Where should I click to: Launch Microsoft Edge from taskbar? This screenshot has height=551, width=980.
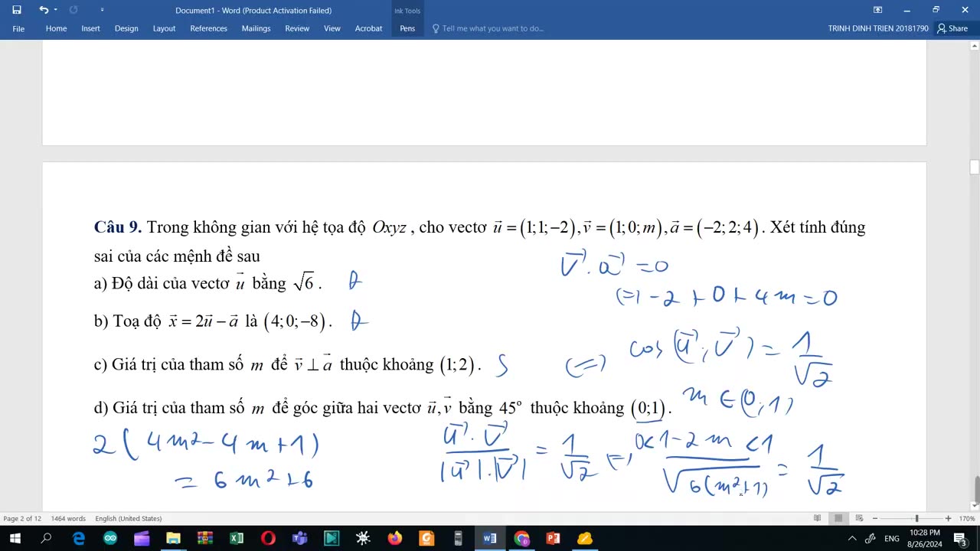coord(78,539)
